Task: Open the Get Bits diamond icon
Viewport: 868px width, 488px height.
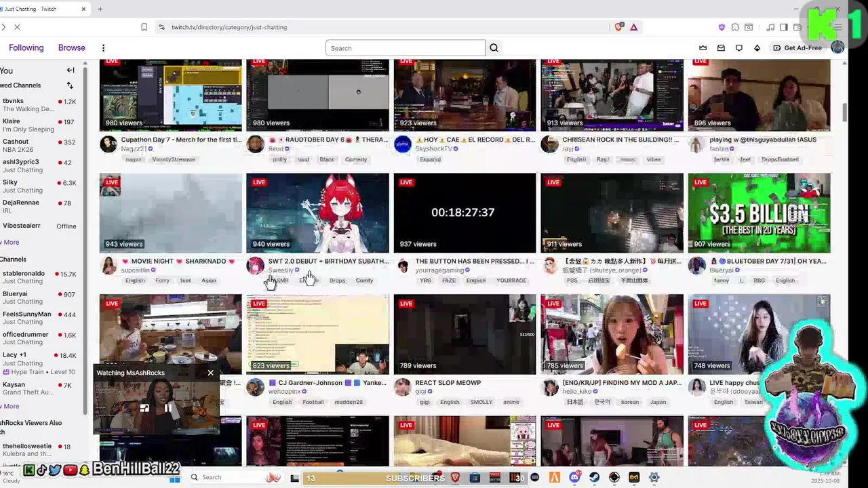Action: pos(757,48)
